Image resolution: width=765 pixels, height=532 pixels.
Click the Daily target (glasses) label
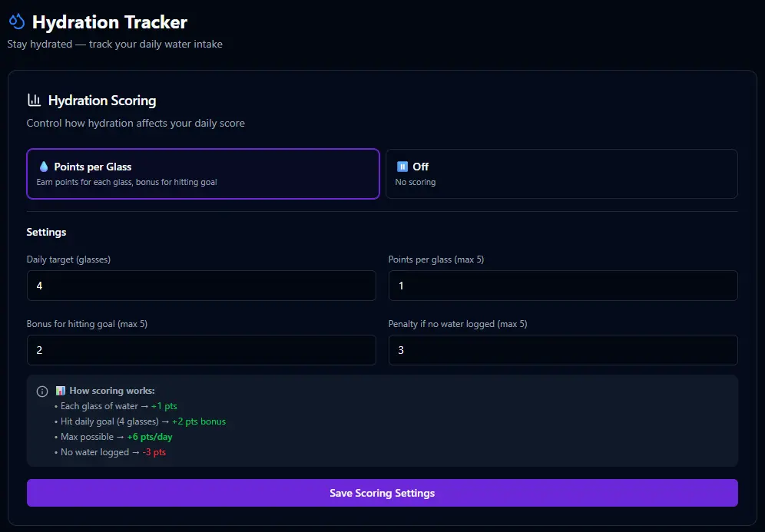(x=68, y=259)
